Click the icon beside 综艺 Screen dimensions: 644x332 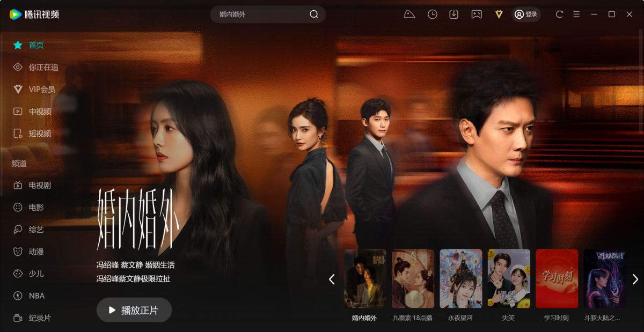point(18,230)
